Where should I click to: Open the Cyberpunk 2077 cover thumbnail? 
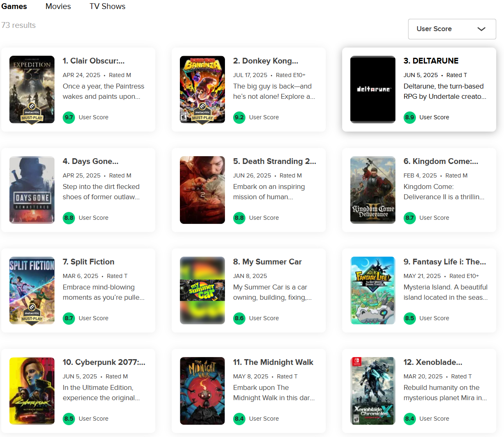coord(32,391)
